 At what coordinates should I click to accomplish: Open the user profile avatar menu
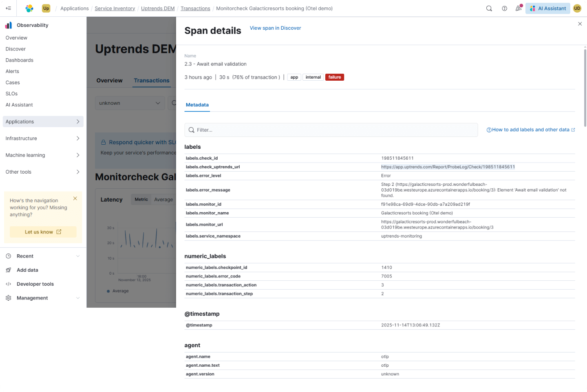tap(577, 8)
